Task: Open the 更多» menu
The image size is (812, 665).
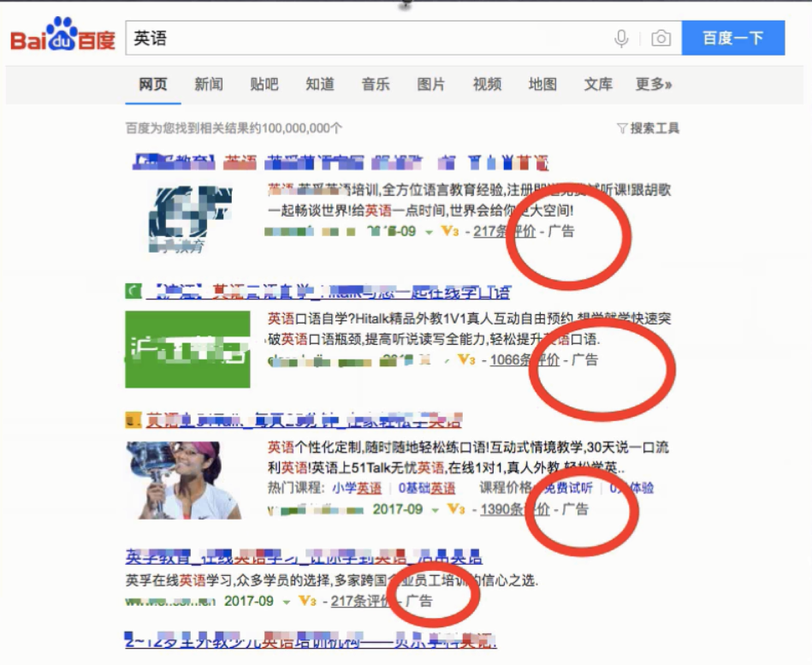Action: [x=654, y=84]
